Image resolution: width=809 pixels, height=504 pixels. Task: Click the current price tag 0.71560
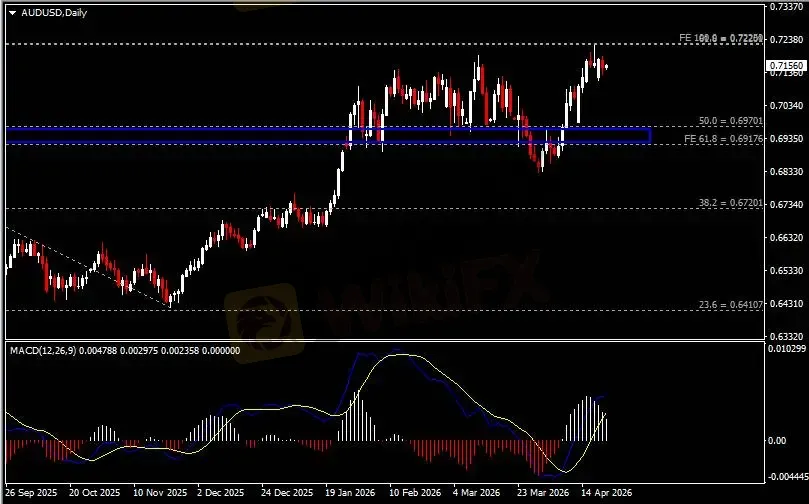pyautogui.click(x=785, y=66)
